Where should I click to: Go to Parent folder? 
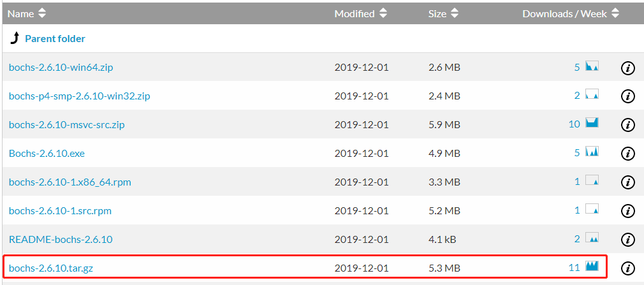(x=55, y=39)
